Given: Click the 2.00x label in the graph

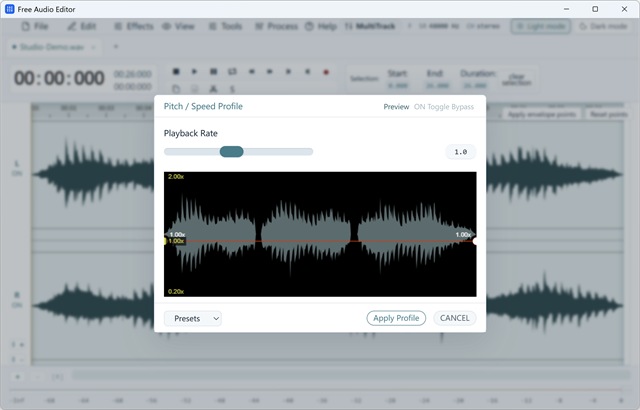Looking at the screenshot, I should click(176, 177).
